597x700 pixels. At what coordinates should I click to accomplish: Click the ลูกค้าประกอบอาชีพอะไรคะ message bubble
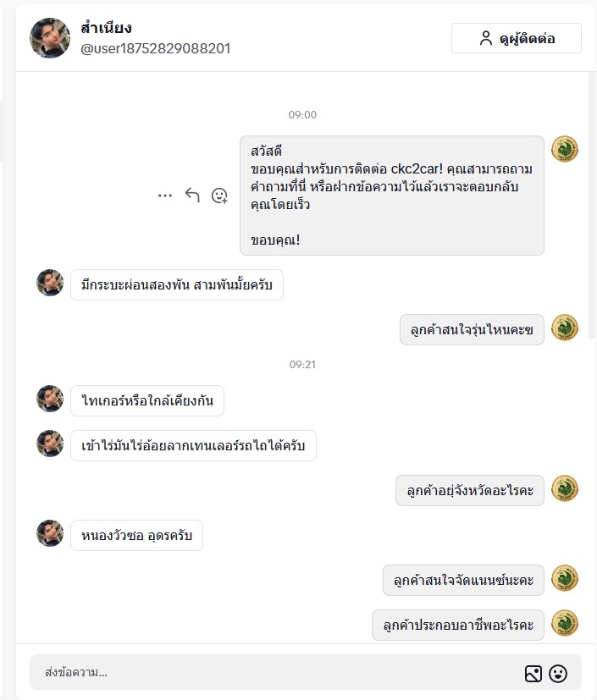457,625
